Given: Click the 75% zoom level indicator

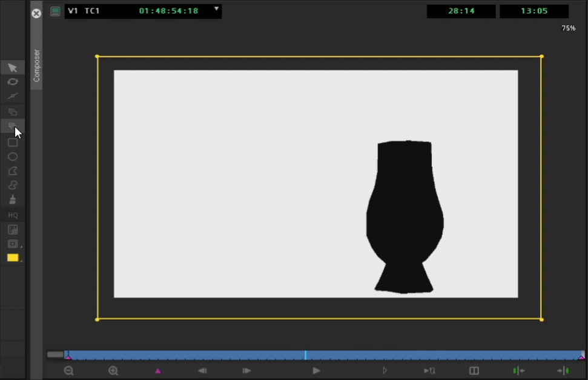Looking at the screenshot, I should (x=568, y=28).
